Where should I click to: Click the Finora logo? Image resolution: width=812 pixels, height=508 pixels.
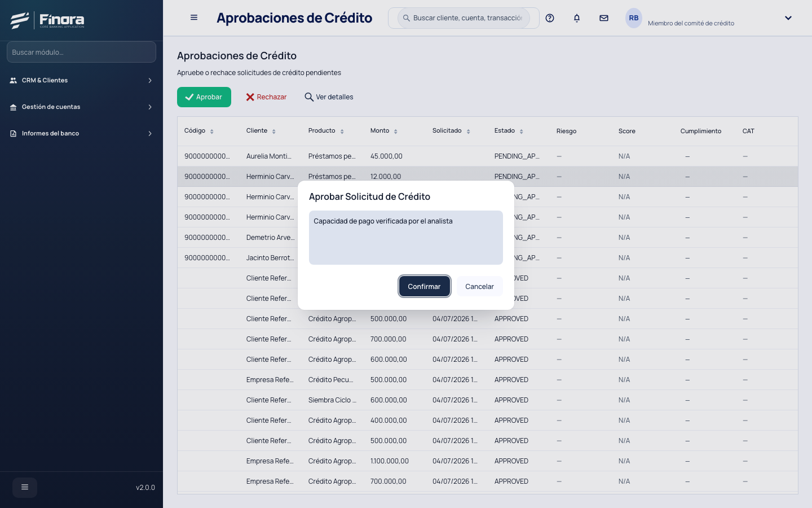tap(47, 20)
